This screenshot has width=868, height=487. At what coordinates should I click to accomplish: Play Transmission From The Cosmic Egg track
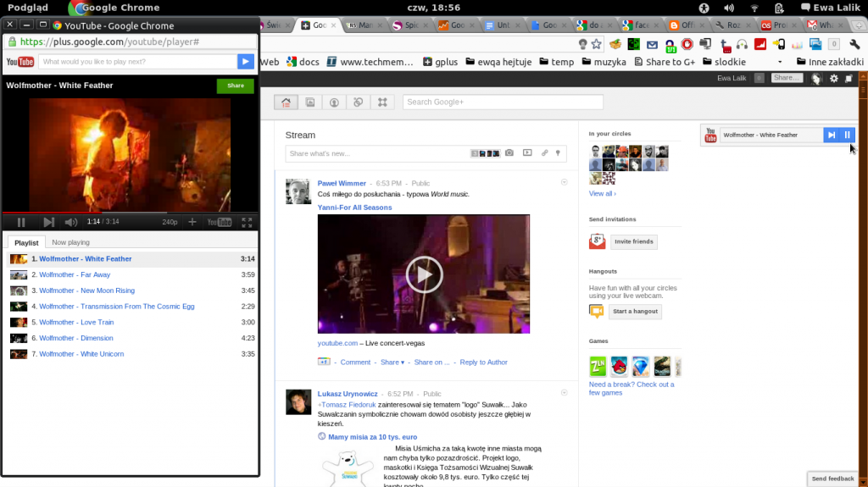point(117,306)
